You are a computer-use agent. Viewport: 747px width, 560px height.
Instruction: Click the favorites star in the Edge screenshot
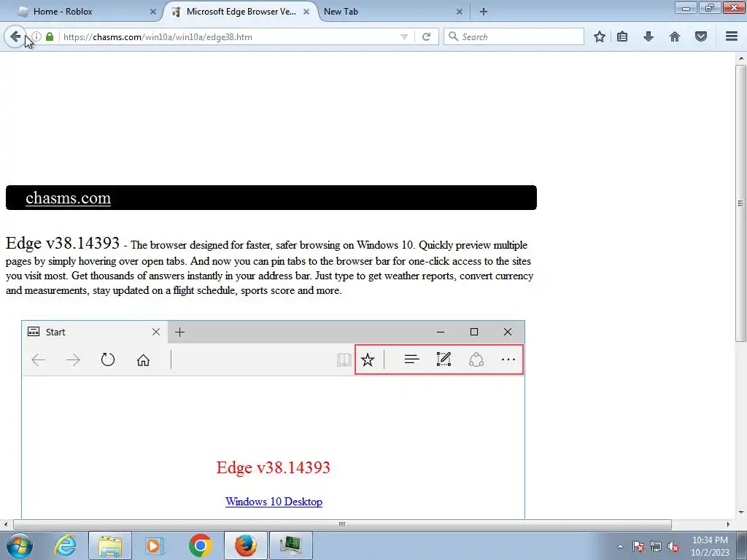pos(368,359)
